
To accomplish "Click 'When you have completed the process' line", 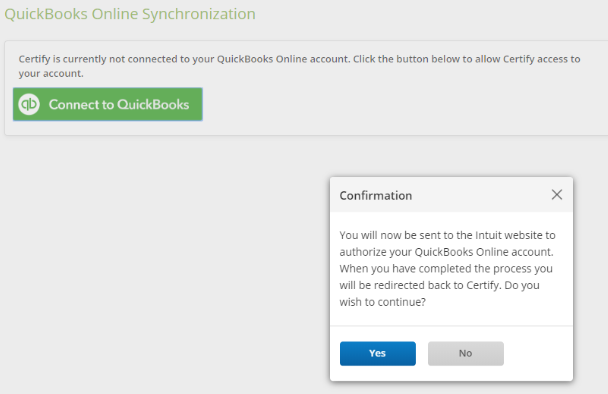I will click(x=446, y=268).
